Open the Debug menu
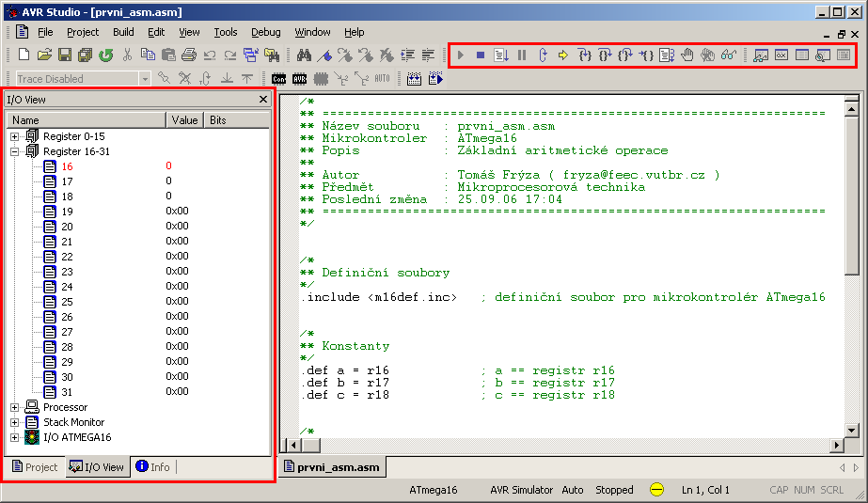Viewport: 868px width, 503px height. coord(266,32)
